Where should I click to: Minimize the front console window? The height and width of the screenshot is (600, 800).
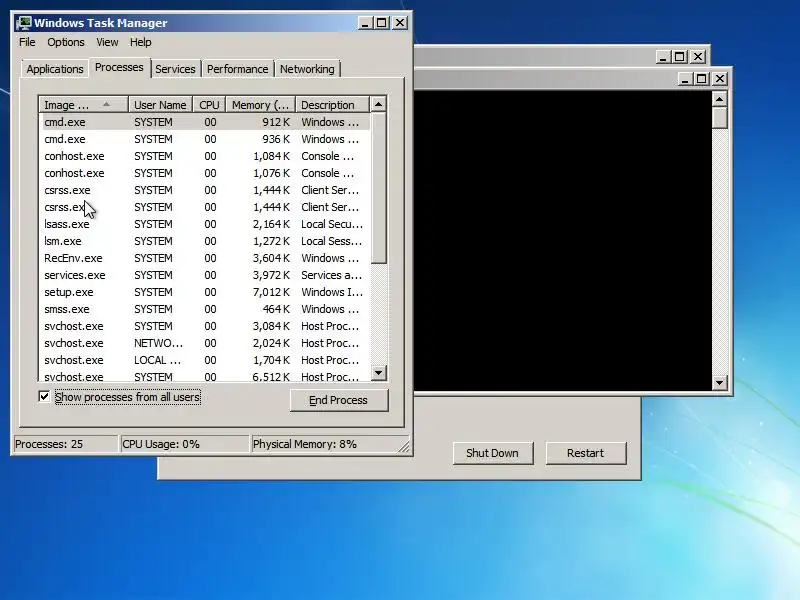(685, 79)
